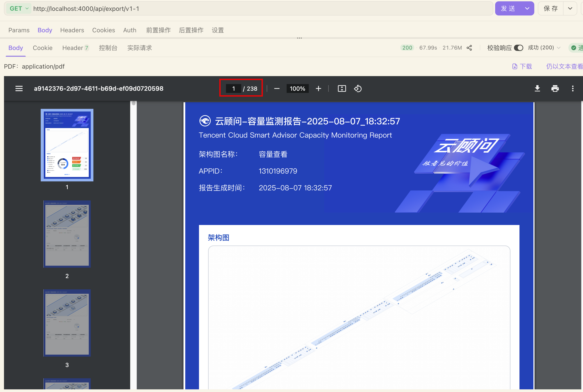Open the response Header 7 tab
This screenshot has width=583, height=392.
(x=75, y=48)
